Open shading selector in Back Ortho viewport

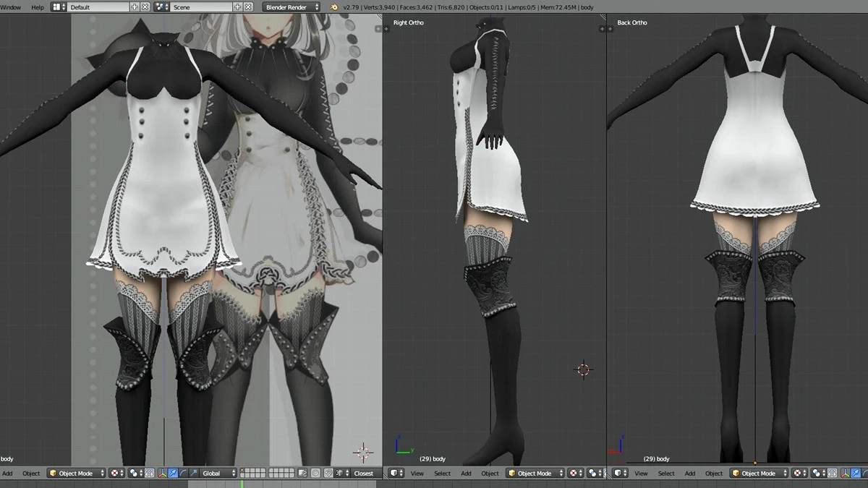(800, 474)
